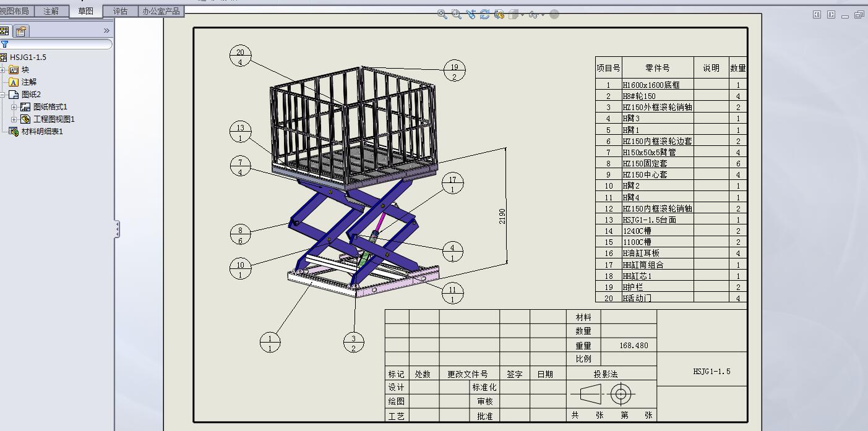
Task: Click balloon 4 on the drawing
Action: [452, 252]
